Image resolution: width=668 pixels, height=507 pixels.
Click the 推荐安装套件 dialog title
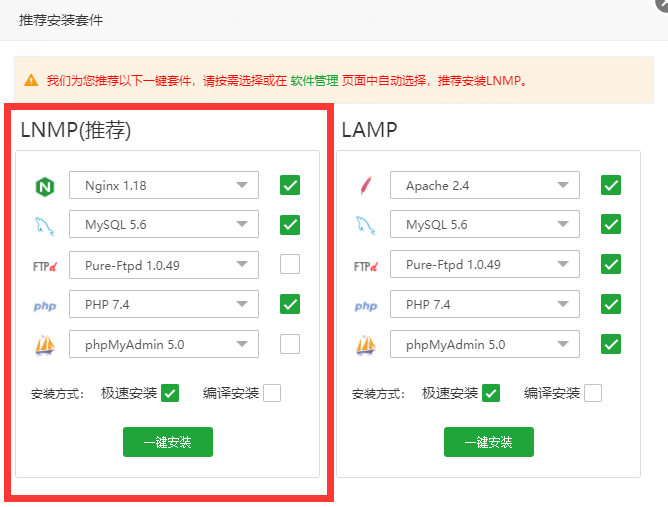tap(61, 20)
